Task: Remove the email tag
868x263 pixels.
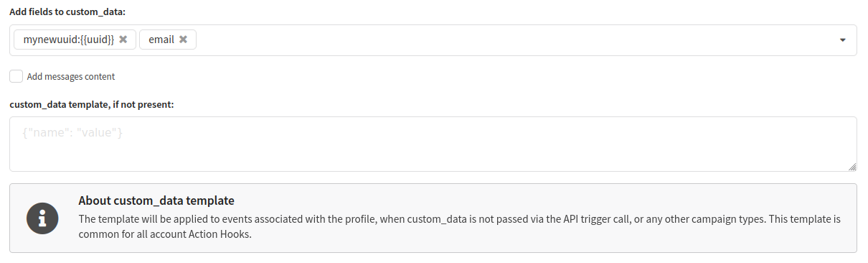Action: [x=183, y=40]
